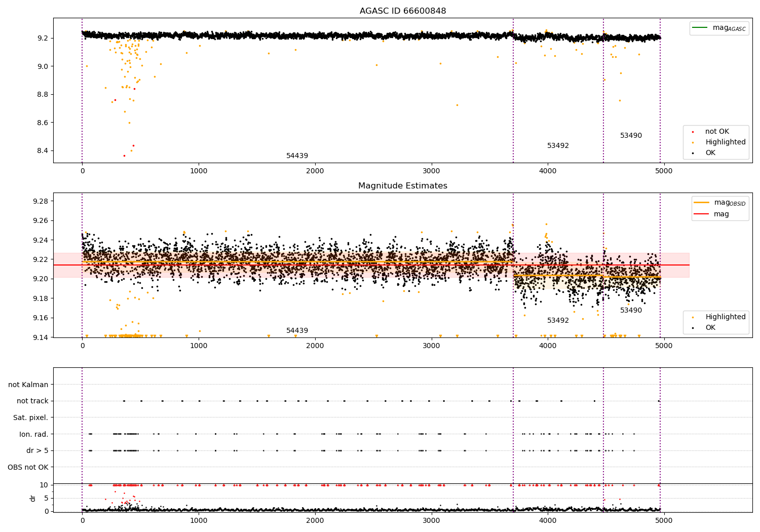The width and height of the screenshot is (760, 532).
Task: Click the 'not Kalman' row label
Action: [x=28, y=385]
